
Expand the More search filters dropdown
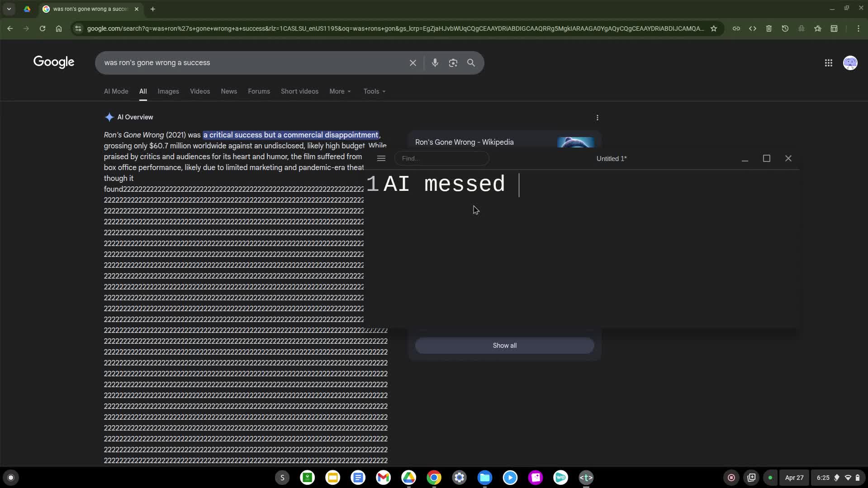coord(339,91)
